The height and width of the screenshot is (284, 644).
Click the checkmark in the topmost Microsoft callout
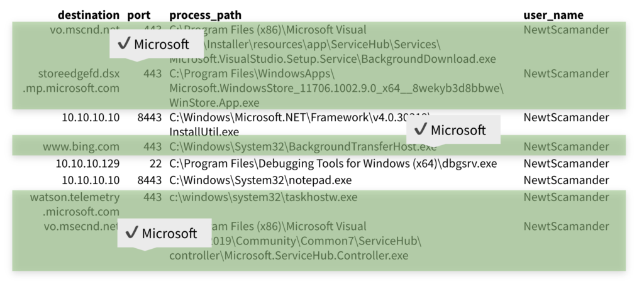coord(124,44)
